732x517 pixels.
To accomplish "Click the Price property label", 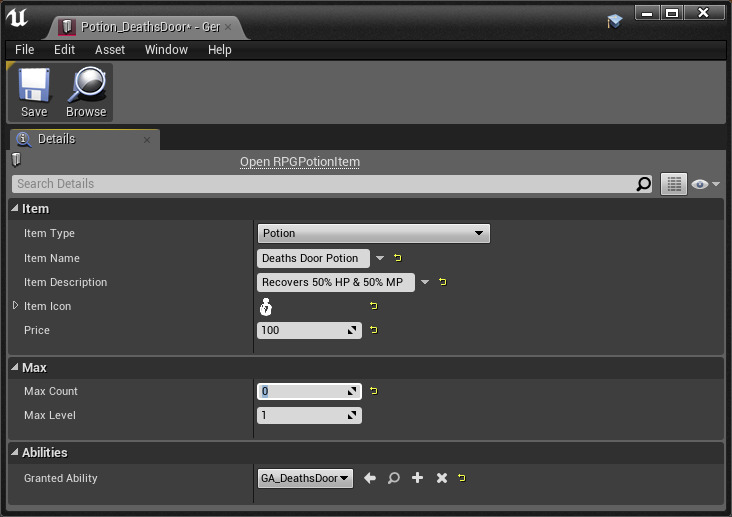I will coord(36,330).
